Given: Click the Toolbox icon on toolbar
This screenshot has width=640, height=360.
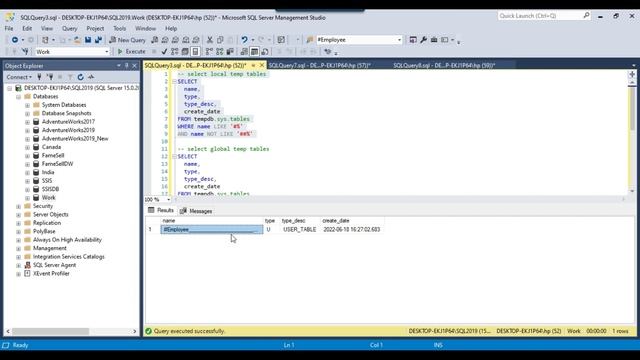Looking at the screenshot, I should pyautogui.click(x=434, y=40).
